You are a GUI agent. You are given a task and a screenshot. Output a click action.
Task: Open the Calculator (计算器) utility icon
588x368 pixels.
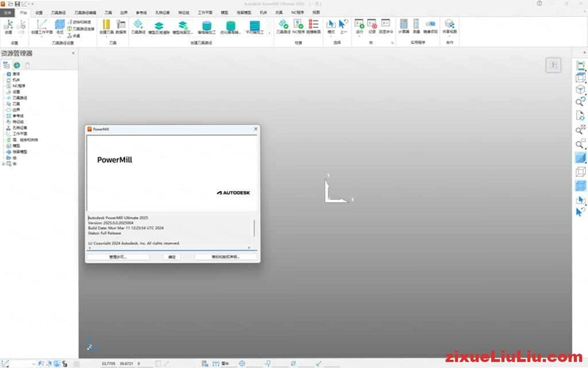404,24
